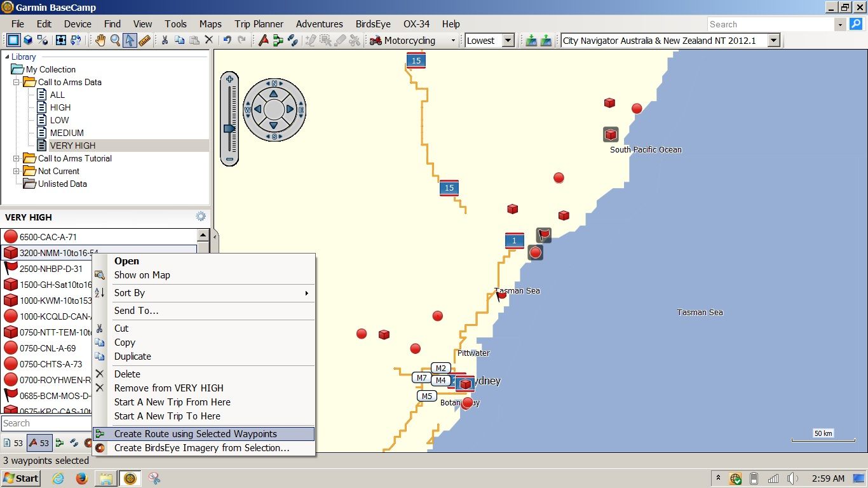The height and width of the screenshot is (488, 868).
Task: Select the Hand pan tool
Action: click(100, 40)
